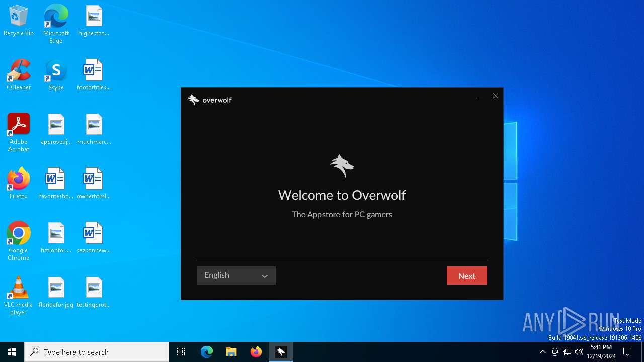The image size is (644, 362).
Task: Select the seasonnew... Word document on desktop
Action: (94, 238)
